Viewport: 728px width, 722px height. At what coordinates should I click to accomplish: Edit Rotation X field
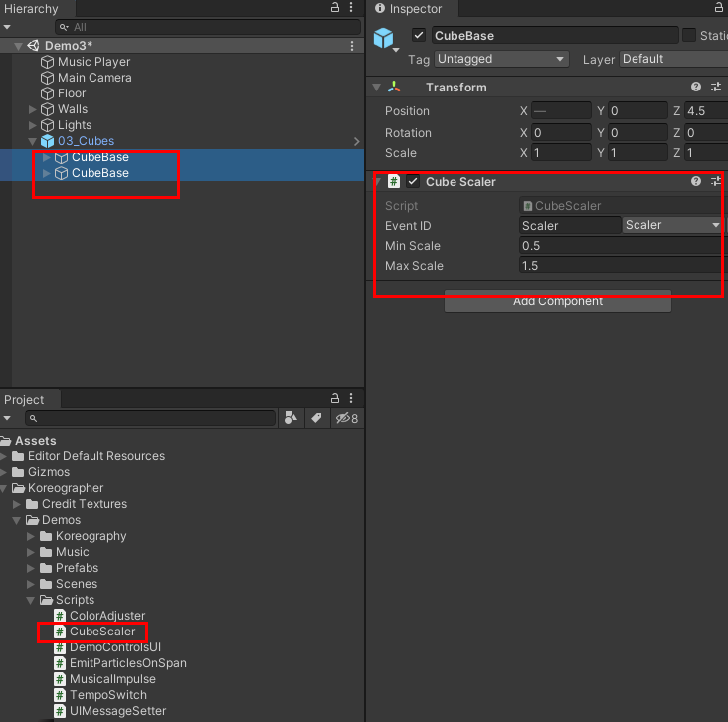pyautogui.click(x=561, y=133)
